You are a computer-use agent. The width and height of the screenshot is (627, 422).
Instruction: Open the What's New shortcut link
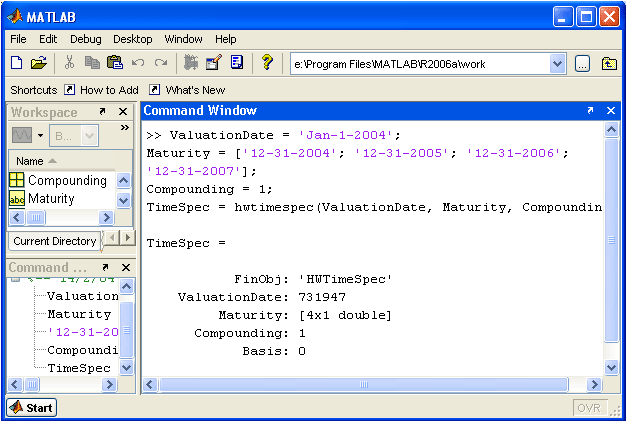(x=195, y=90)
